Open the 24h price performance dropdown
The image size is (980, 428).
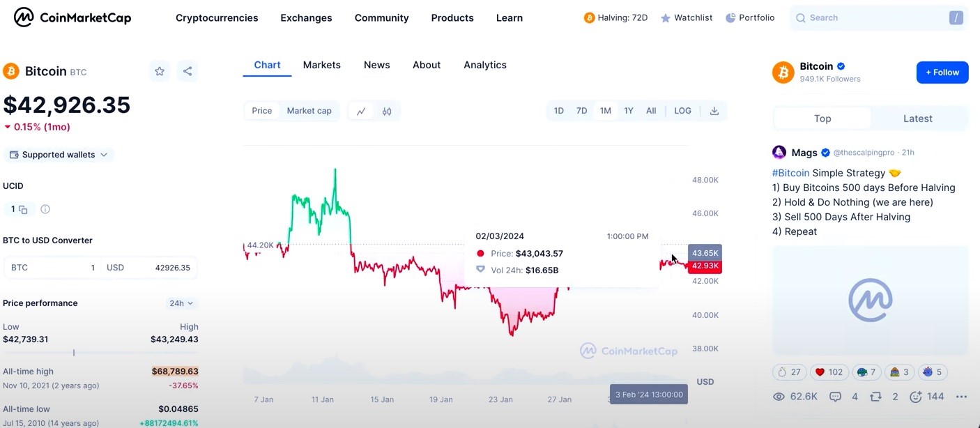click(x=181, y=303)
